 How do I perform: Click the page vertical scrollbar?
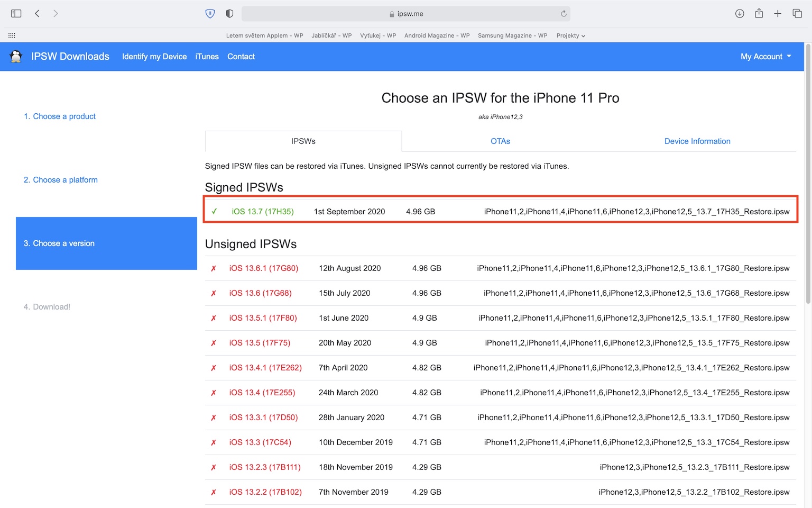click(x=808, y=175)
